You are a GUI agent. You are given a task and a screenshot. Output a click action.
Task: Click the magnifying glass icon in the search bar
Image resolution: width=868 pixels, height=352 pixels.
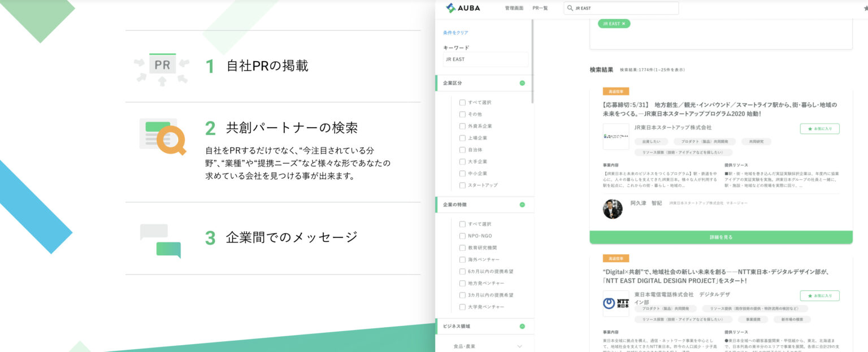point(570,8)
